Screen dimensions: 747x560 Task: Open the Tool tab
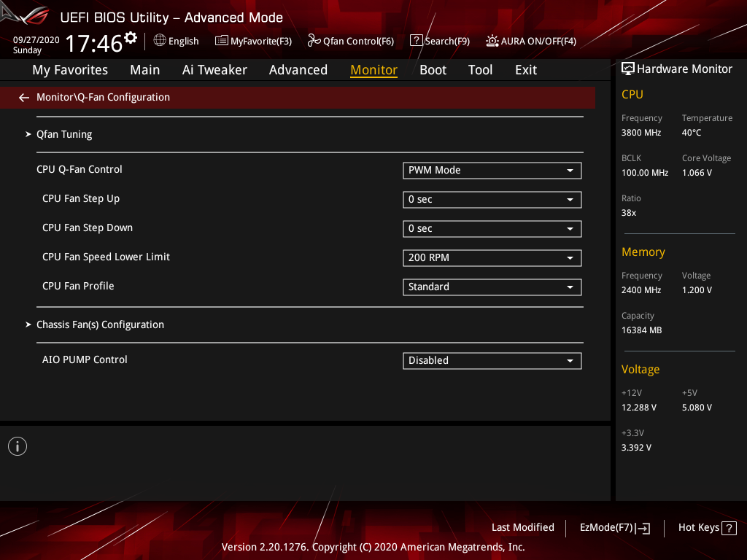coord(480,70)
